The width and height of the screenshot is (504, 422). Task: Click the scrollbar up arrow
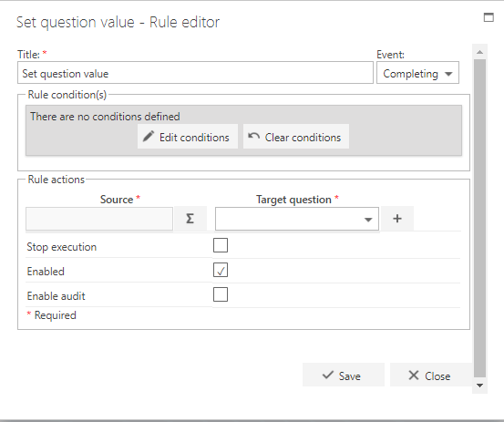480,52
